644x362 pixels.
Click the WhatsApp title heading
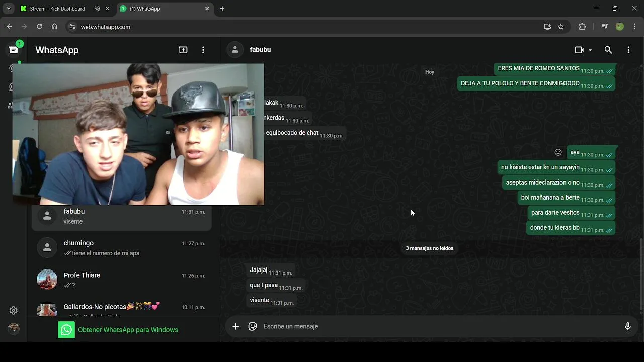57,50
